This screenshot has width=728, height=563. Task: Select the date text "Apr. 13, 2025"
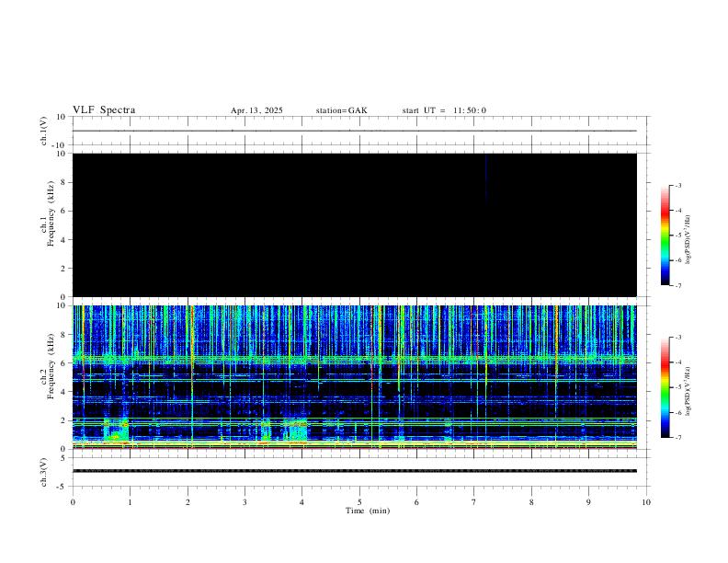pos(256,110)
